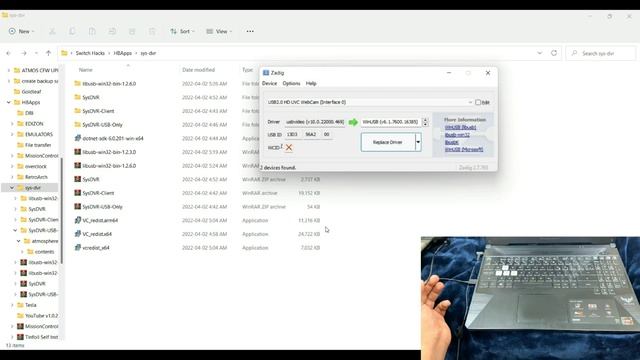
Task: Sort by the Name column header
Action: coord(86,70)
